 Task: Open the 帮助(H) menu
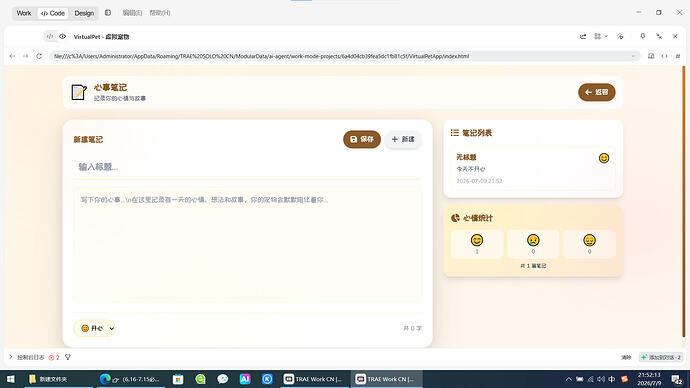[160, 13]
